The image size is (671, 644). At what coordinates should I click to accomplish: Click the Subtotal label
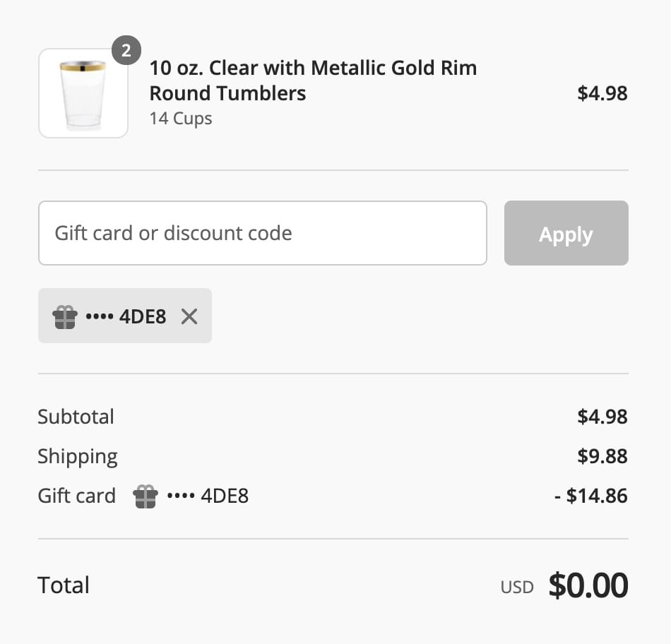(x=76, y=417)
